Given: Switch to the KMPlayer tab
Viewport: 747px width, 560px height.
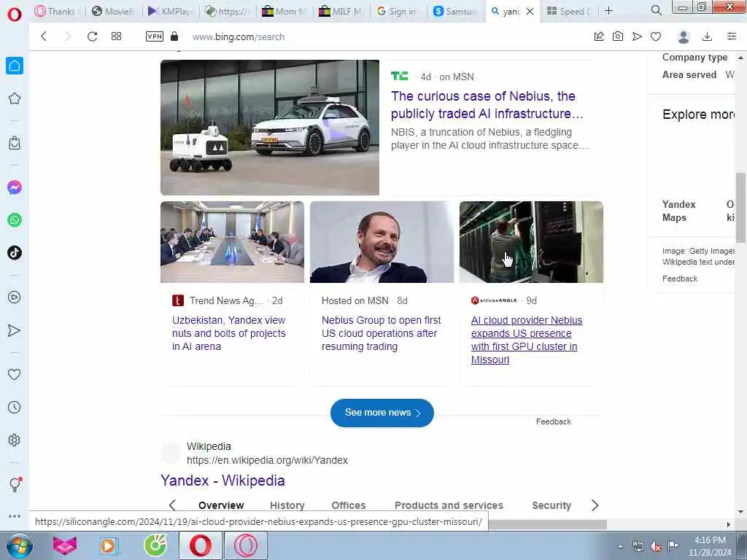Looking at the screenshot, I should coord(170,11).
